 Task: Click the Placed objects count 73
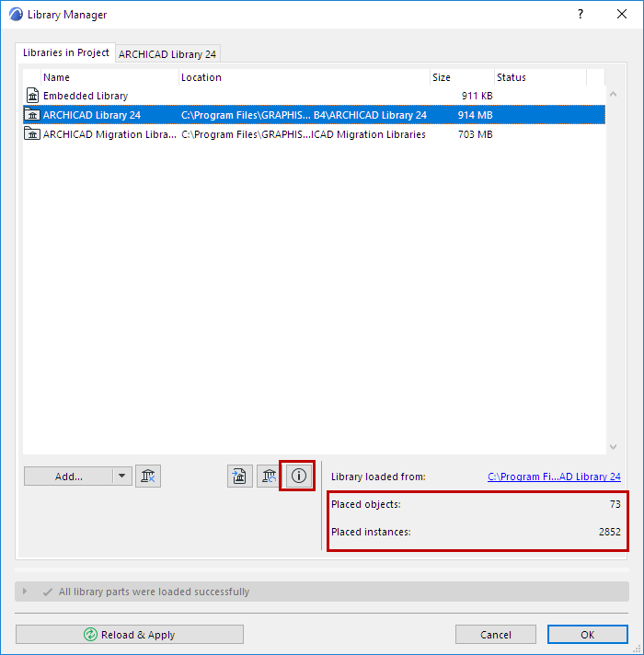615,504
